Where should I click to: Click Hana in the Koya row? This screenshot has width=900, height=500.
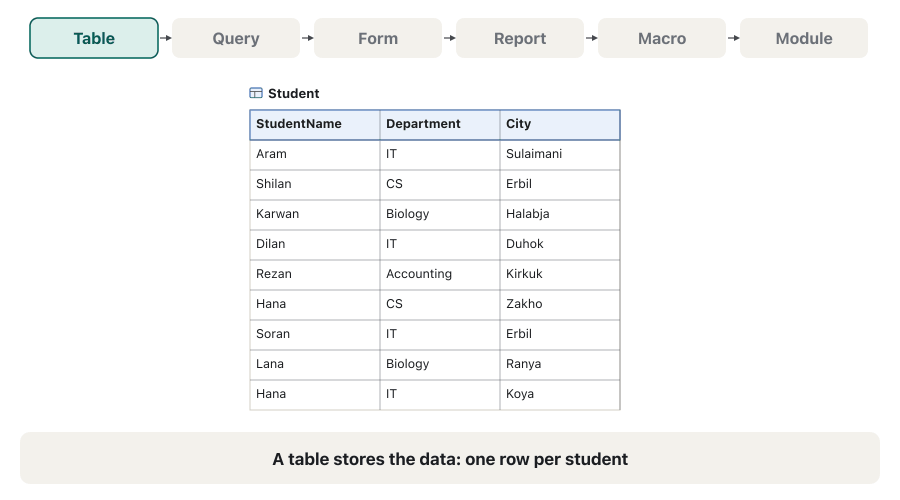point(315,394)
